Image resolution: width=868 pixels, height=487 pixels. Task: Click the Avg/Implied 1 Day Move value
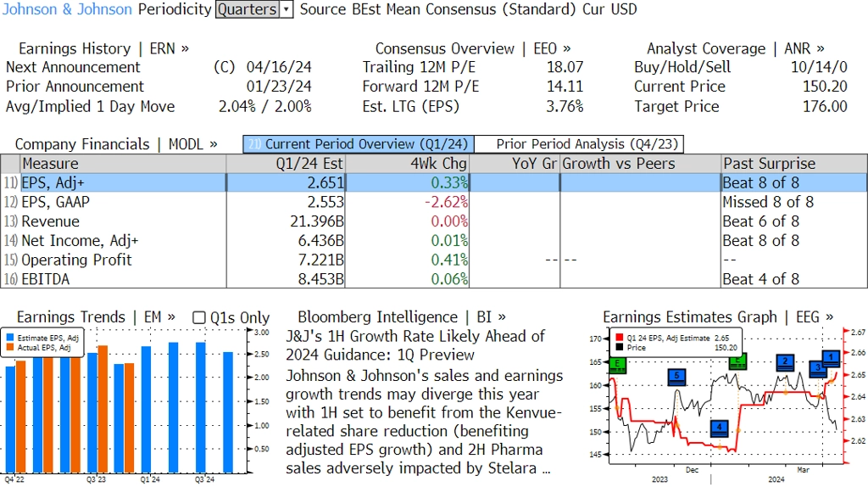265,107
